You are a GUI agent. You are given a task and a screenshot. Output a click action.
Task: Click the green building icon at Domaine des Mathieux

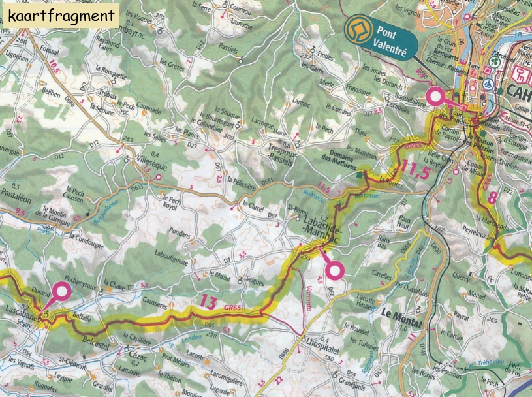coord(359,175)
